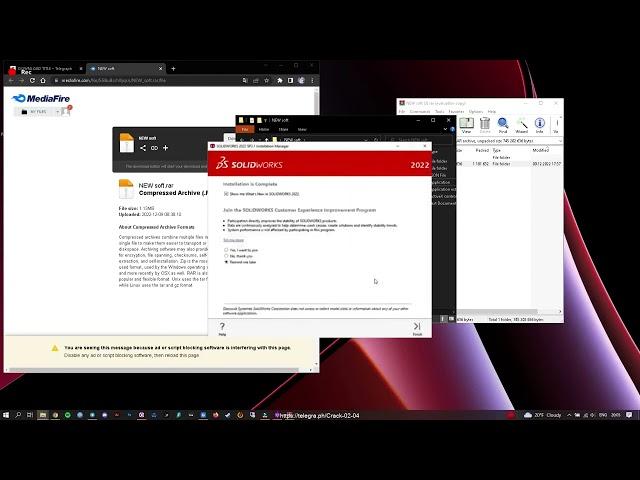Click the Info icon in WinRAR toolbar
This screenshot has width=640, height=480.
point(540,125)
